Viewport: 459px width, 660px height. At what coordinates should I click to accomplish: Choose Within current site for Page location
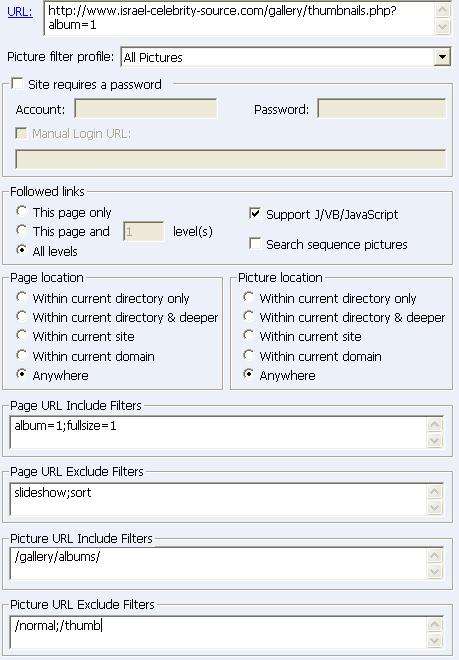(21, 335)
